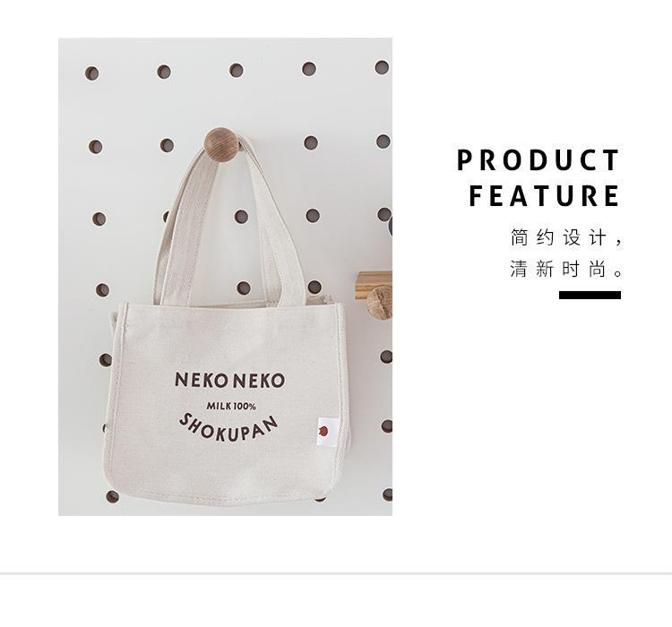This screenshot has width=672, height=627.
Task: Click the SHOKUPAN curved text on bag
Action: tap(228, 428)
